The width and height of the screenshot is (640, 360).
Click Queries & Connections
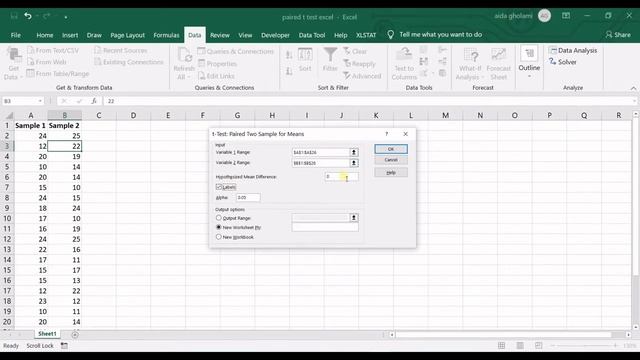(236, 51)
